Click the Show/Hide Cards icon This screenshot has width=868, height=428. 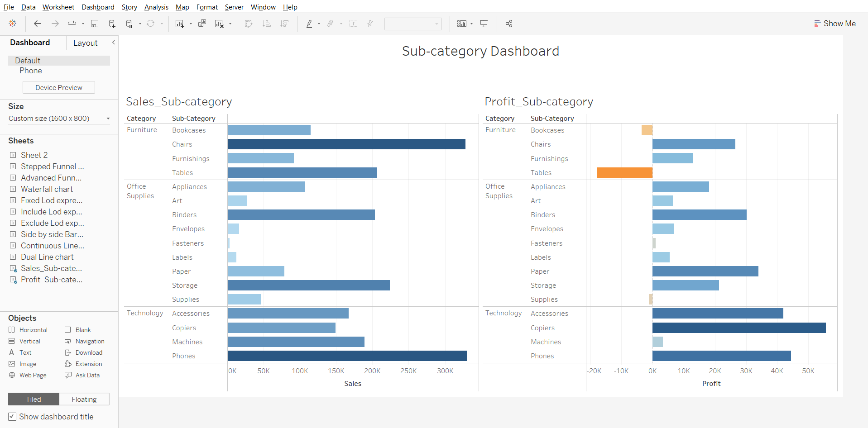[462, 24]
